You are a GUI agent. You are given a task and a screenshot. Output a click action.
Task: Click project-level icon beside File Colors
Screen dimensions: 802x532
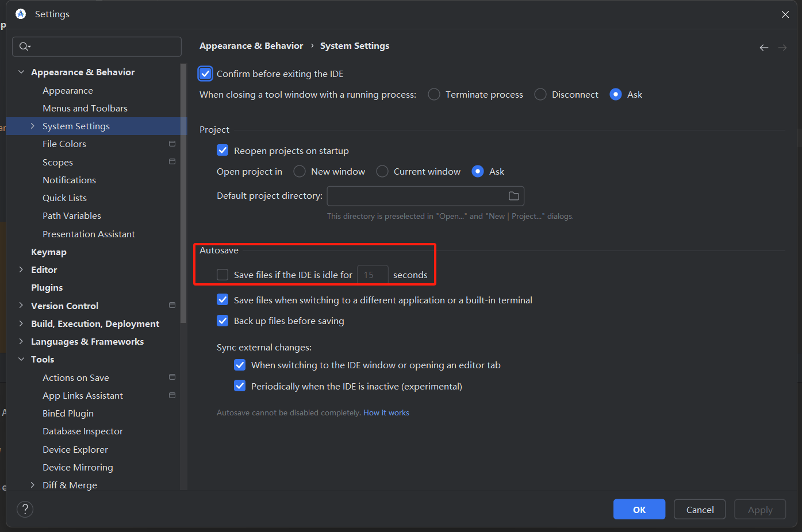click(x=172, y=144)
